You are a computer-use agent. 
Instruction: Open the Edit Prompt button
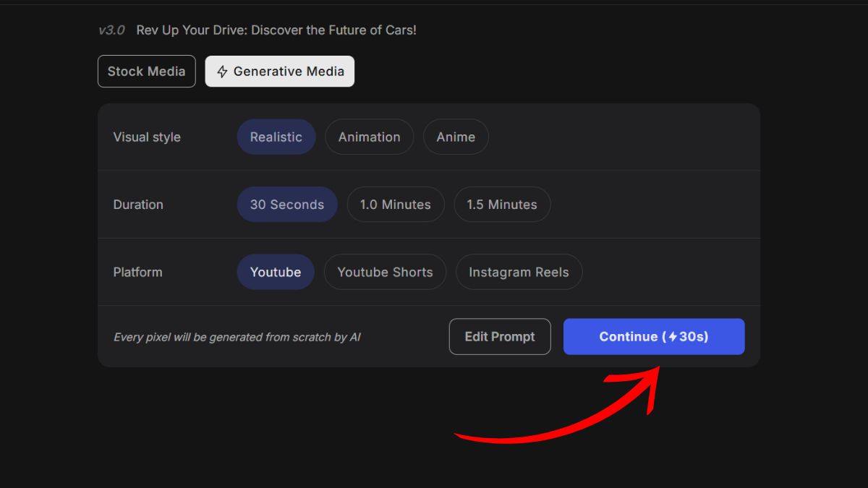tap(500, 337)
